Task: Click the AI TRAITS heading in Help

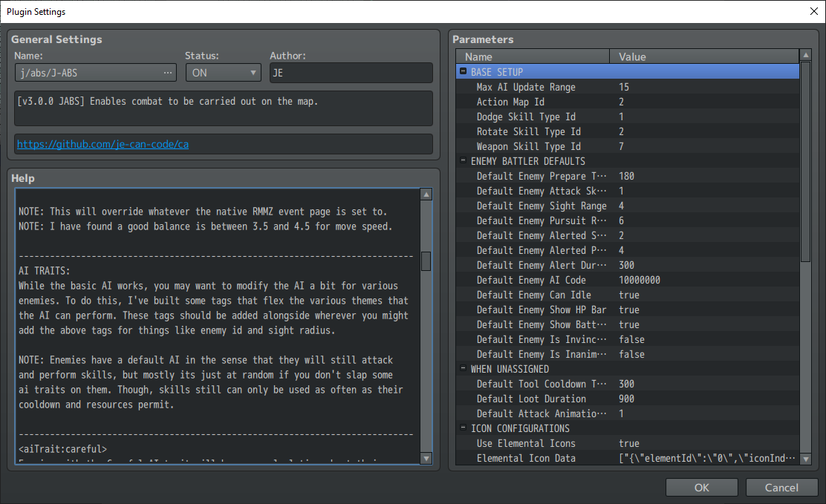Action: point(45,271)
